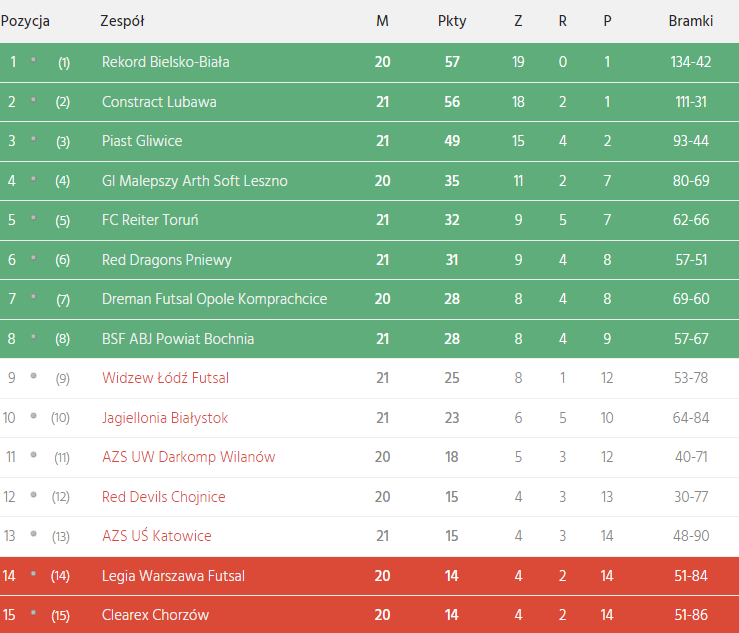Select the Piast Gliwice team name
This screenshot has width=739, height=633.
(142, 141)
